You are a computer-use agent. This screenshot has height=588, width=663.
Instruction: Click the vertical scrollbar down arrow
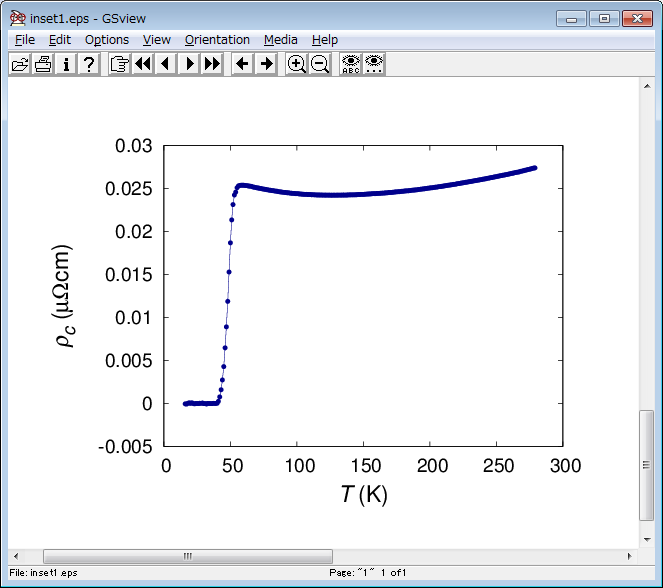point(646,539)
